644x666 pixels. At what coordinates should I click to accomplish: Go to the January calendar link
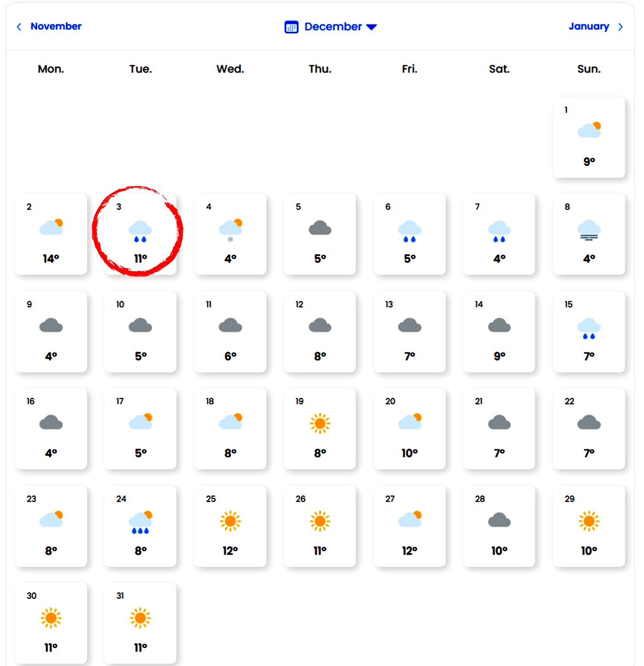coord(589,26)
